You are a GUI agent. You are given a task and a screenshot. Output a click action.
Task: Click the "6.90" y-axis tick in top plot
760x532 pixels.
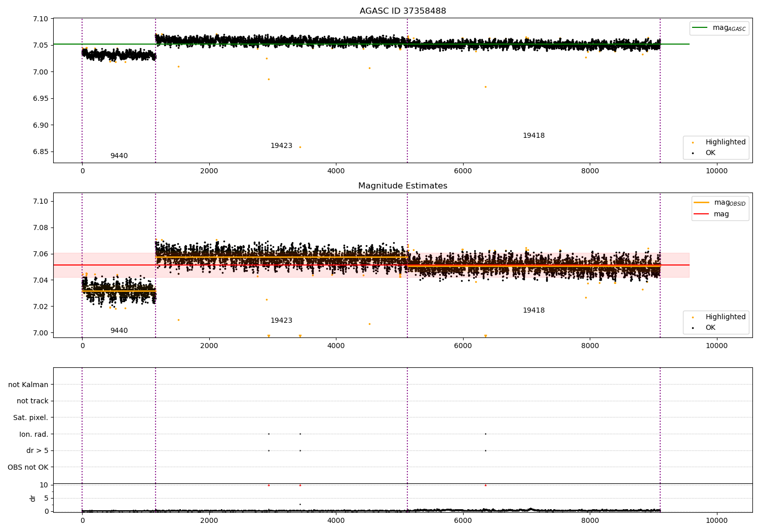pos(41,125)
